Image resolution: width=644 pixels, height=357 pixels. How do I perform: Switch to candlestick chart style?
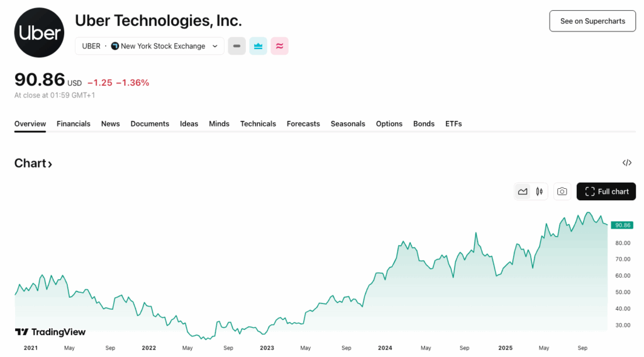point(540,191)
